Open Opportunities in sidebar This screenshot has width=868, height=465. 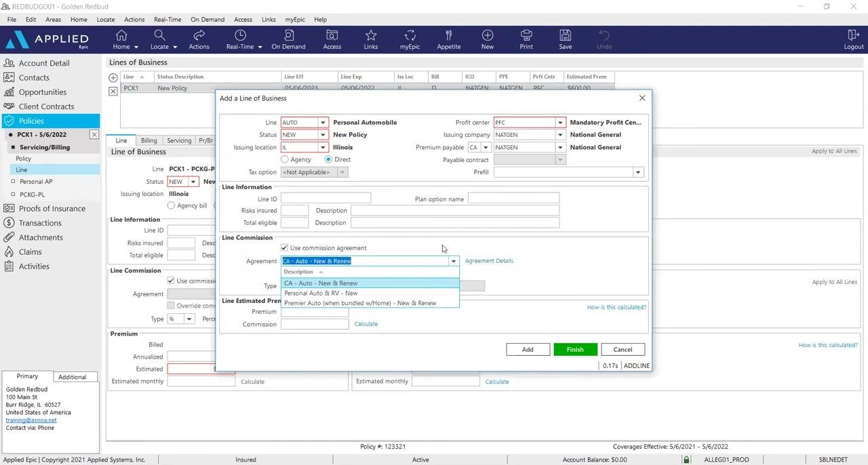43,92
